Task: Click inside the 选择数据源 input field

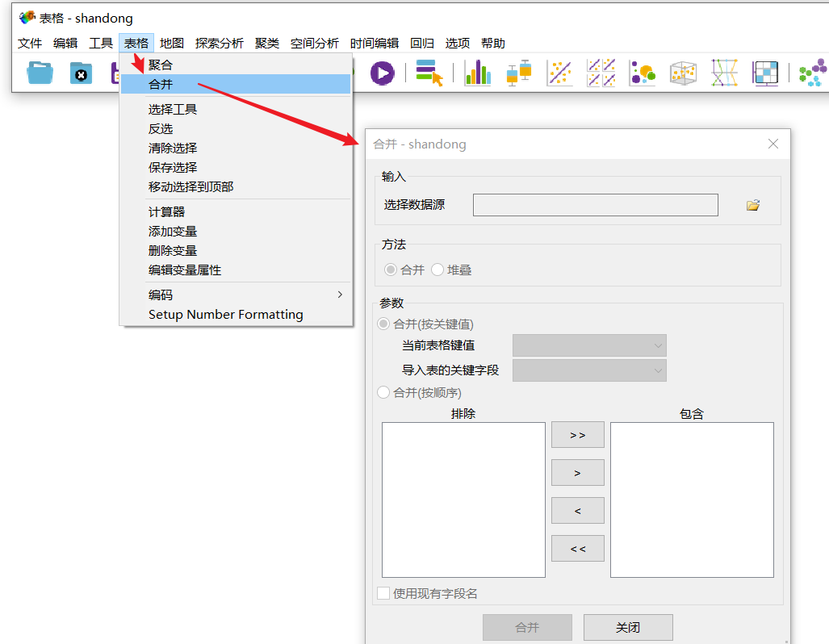Action: 595,205
